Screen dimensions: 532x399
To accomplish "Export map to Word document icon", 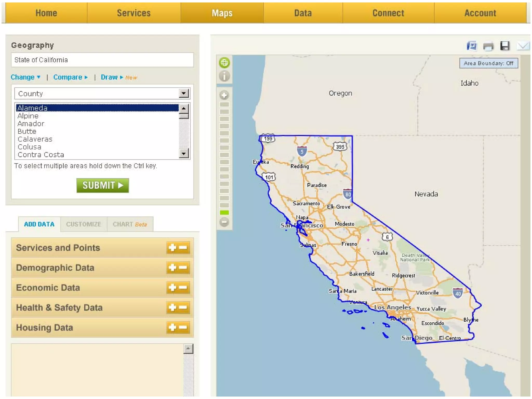I will point(472,46).
